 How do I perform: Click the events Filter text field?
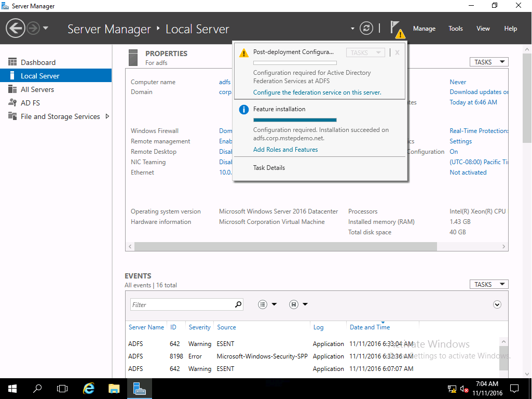181,304
